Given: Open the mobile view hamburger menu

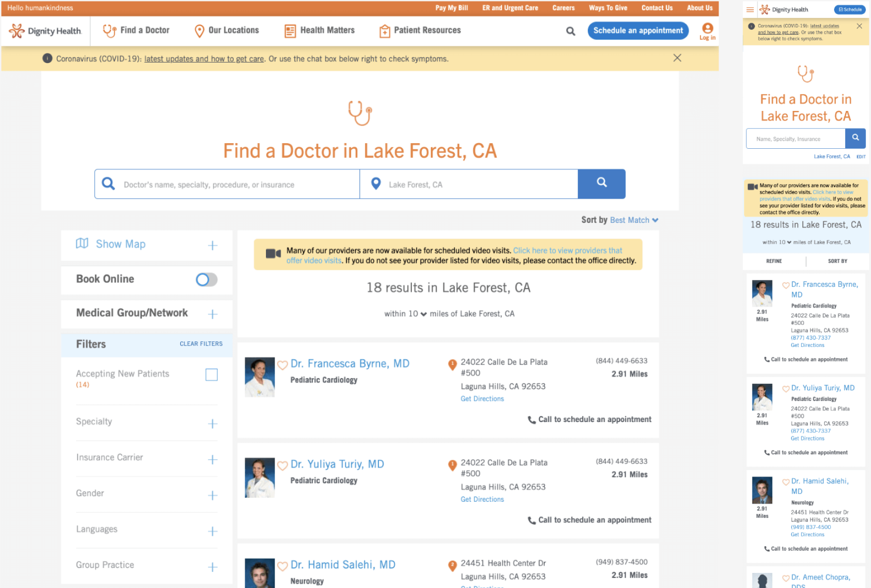Looking at the screenshot, I should [x=750, y=10].
